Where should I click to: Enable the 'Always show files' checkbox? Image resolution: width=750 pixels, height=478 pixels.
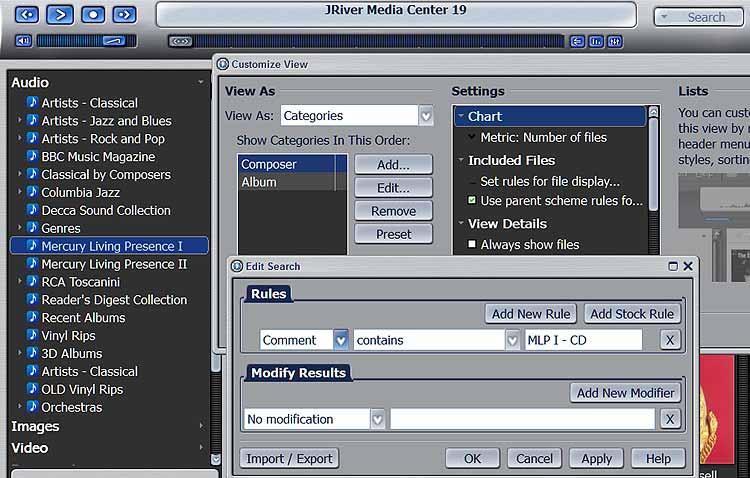[x=473, y=244]
